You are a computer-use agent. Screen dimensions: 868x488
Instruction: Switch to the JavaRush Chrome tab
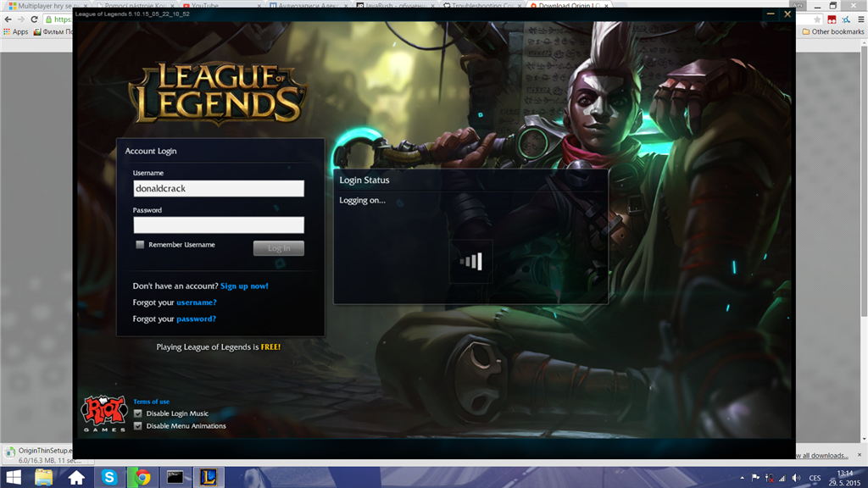(395, 5)
